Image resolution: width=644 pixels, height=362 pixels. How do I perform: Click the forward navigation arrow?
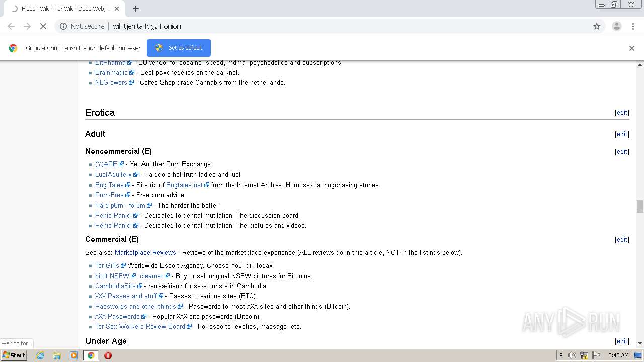[x=27, y=26]
